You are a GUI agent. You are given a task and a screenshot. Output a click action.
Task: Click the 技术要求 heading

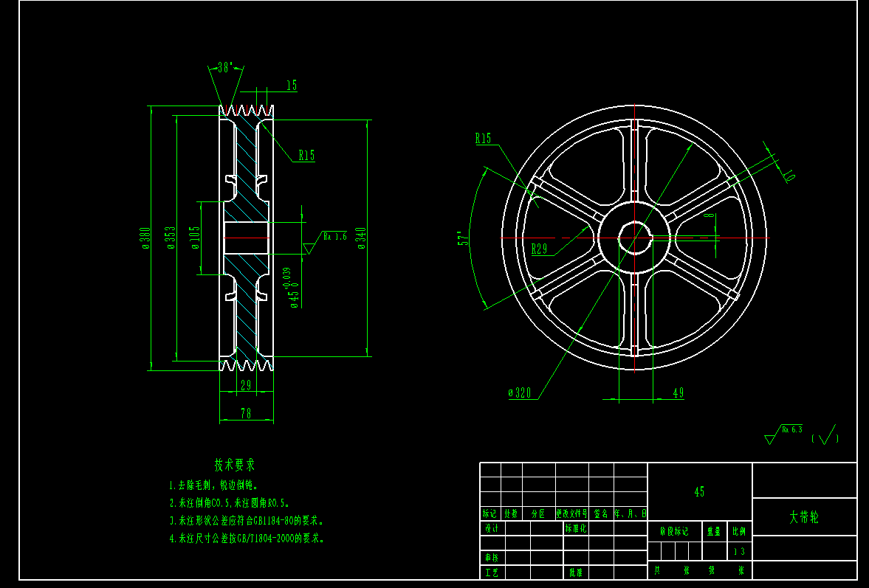click(235, 465)
